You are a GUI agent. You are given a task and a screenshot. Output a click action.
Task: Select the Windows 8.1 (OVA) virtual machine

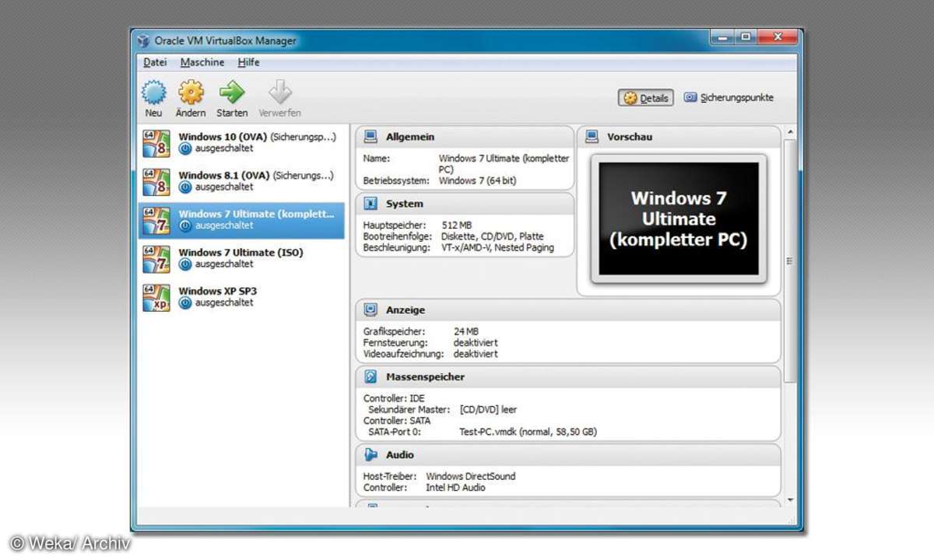click(241, 181)
